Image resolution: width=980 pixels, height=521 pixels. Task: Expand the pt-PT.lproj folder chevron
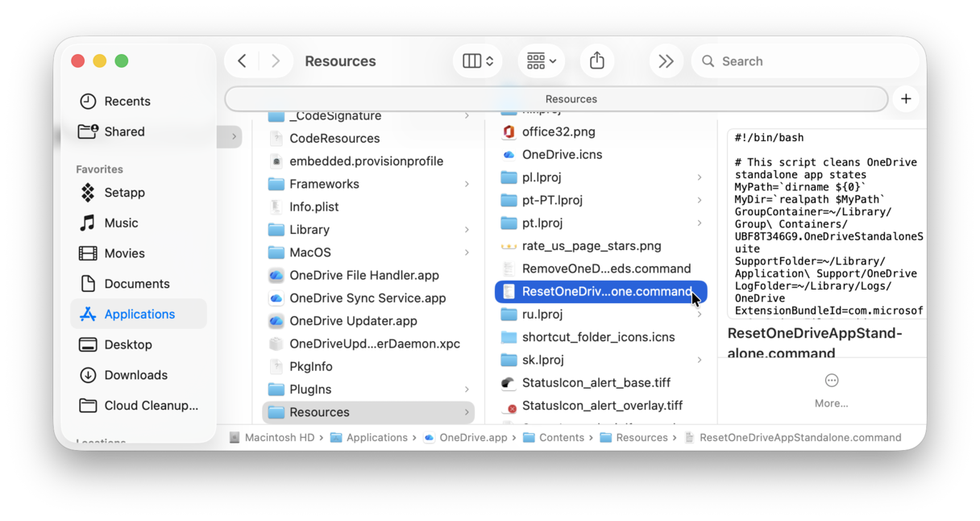click(700, 200)
